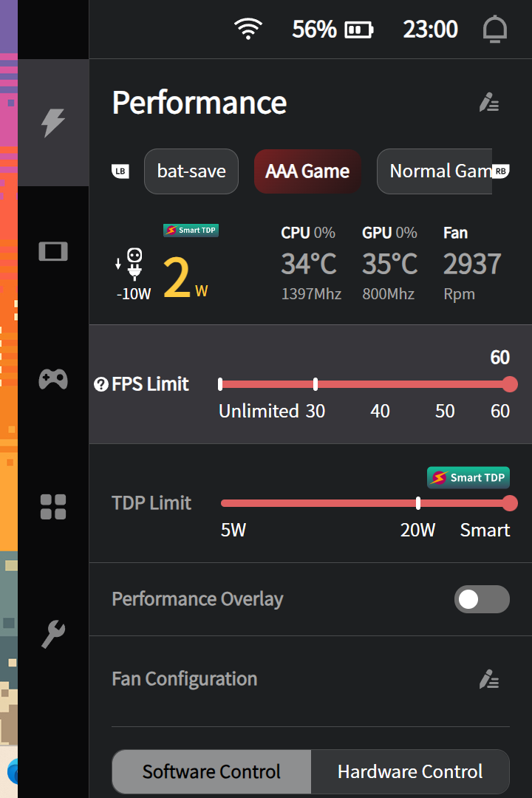The height and width of the screenshot is (798, 532).
Task: Select the Normal Game performance profile
Action: (x=434, y=171)
